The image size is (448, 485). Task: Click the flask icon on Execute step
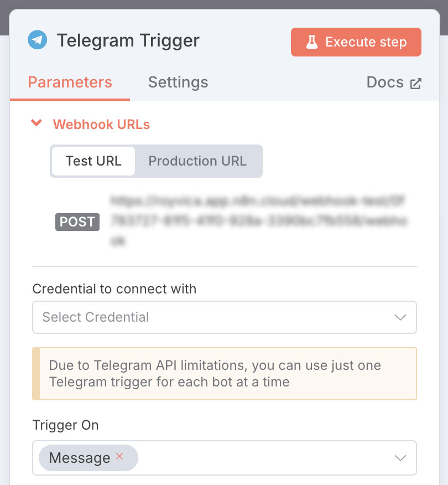pos(312,42)
